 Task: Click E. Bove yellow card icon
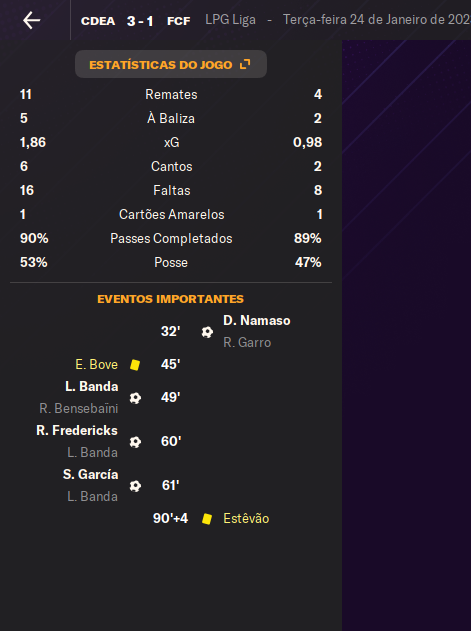tap(135, 365)
